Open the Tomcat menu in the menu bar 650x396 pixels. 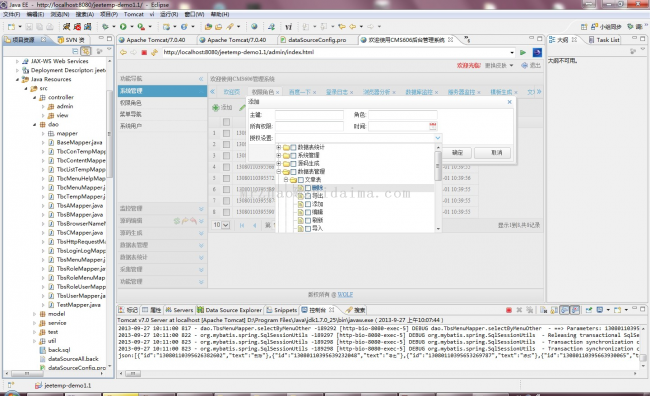tap(133, 14)
